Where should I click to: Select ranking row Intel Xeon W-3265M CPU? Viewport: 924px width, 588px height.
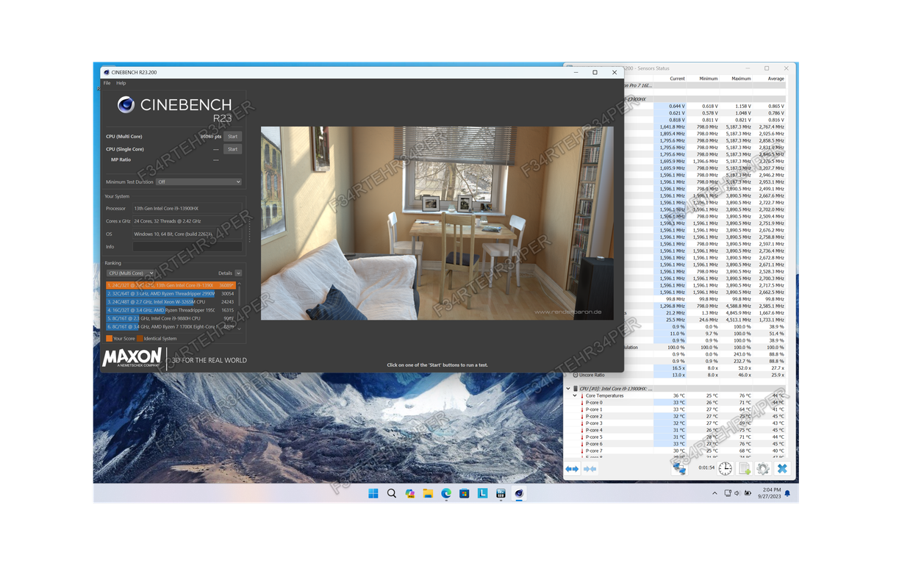171,301
